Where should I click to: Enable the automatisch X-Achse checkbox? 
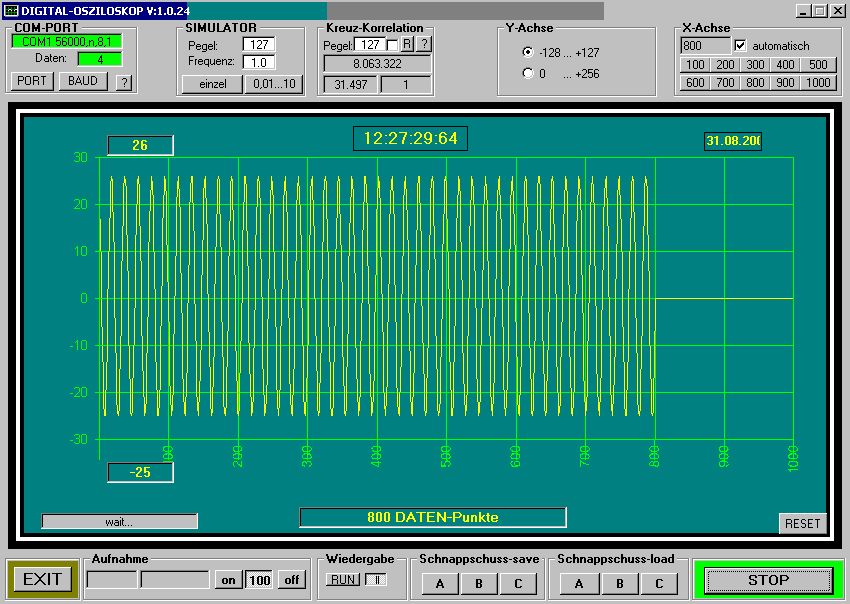click(x=740, y=46)
